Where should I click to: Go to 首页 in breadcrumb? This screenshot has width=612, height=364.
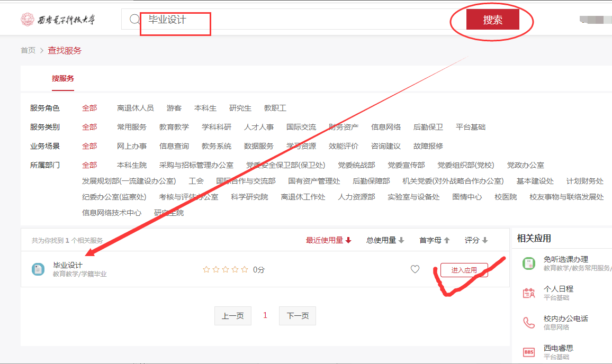[28, 51]
